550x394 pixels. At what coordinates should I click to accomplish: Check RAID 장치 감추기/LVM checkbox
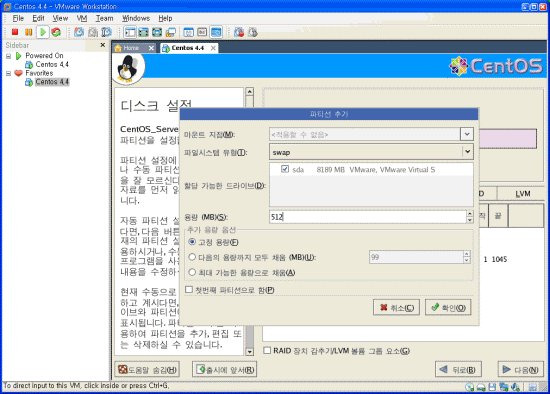[267, 350]
